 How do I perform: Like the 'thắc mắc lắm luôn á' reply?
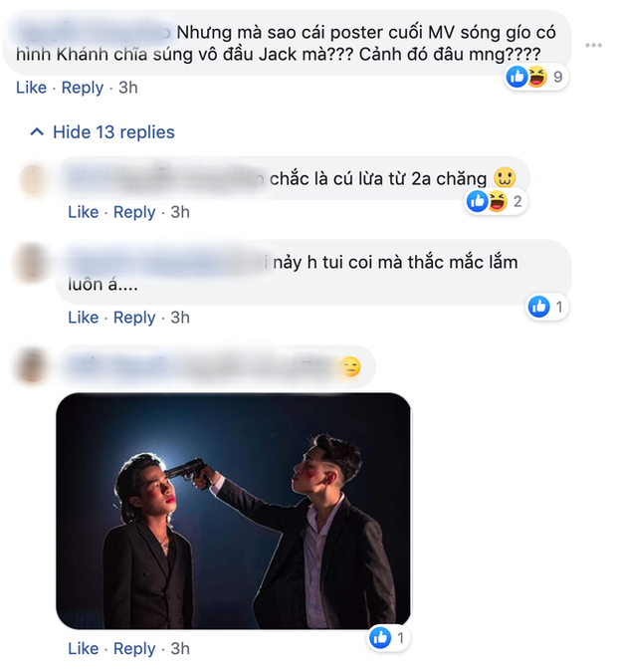(x=83, y=318)
